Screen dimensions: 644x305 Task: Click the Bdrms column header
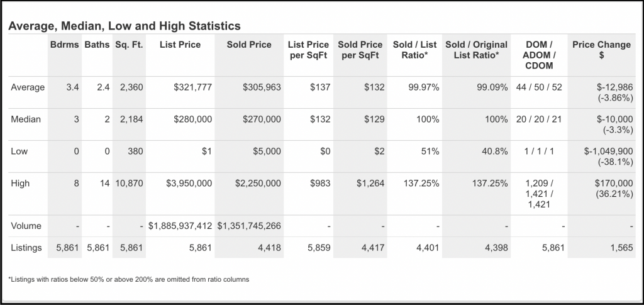(65, 45)
